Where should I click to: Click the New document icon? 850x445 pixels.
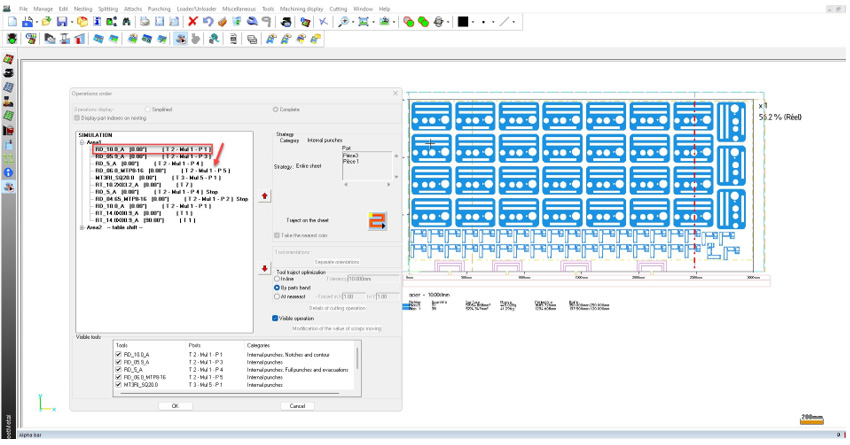tap(12, 22)
